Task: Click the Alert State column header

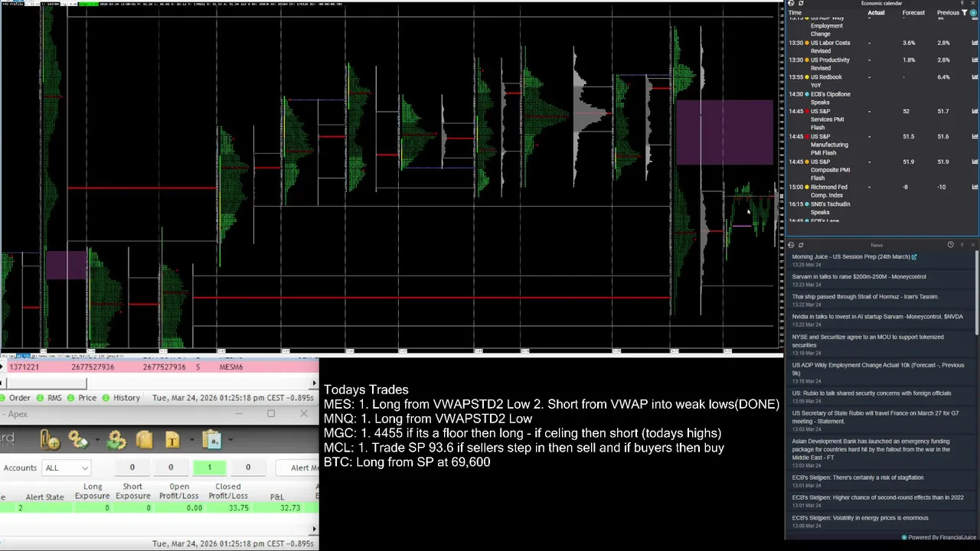Action: [x=44, y=497]
